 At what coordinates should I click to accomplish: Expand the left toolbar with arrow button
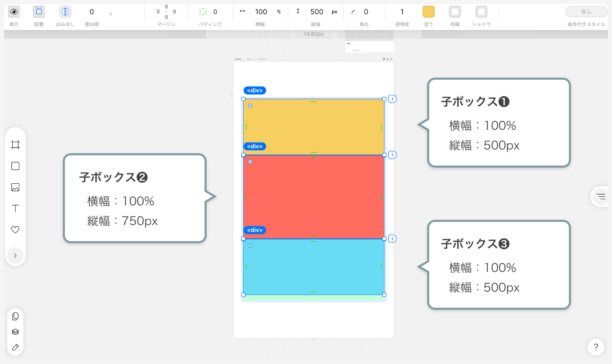click(15, 256)
